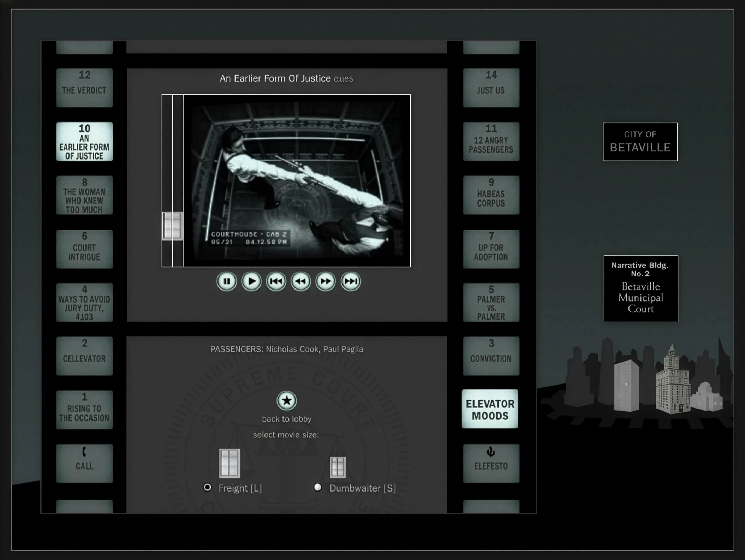Viewport: 745px width, 560px height.
Task: Select the Dumbwaiter [S] radio button
Action: click(318, 487)
